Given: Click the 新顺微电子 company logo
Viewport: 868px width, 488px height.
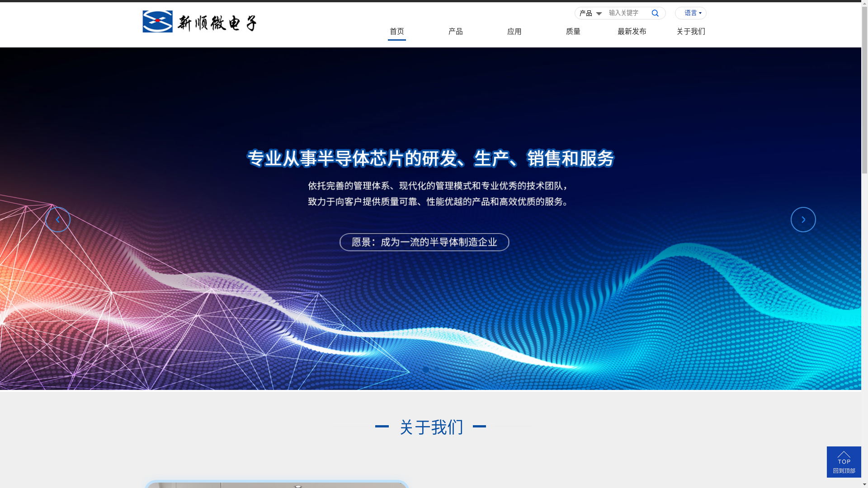Looking at the screenshot, I should tap(199, 22).
